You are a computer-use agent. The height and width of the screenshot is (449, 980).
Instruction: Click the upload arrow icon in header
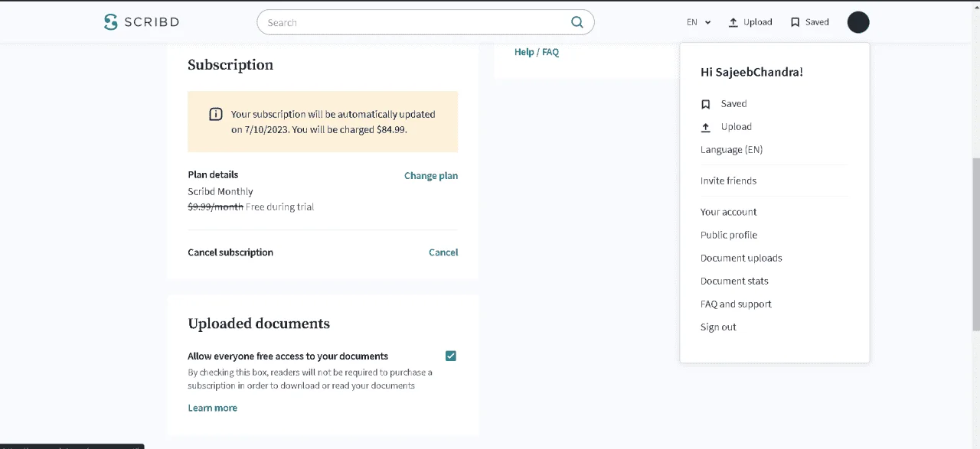pos(733,22)
